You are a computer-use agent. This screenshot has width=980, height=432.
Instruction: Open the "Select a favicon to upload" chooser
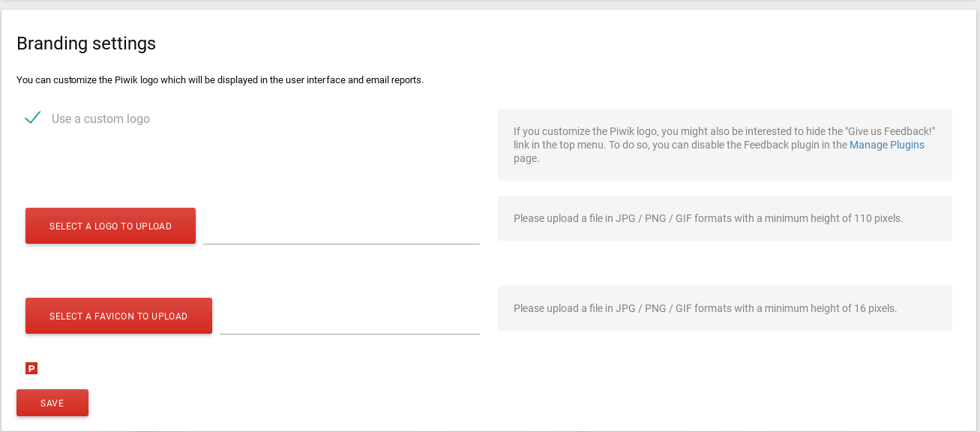(118, 316)
